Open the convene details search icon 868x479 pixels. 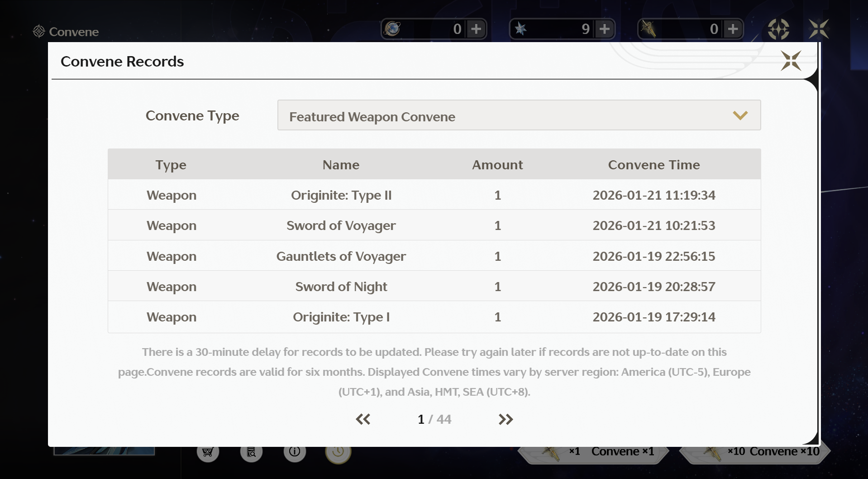(x=251, y=452)
